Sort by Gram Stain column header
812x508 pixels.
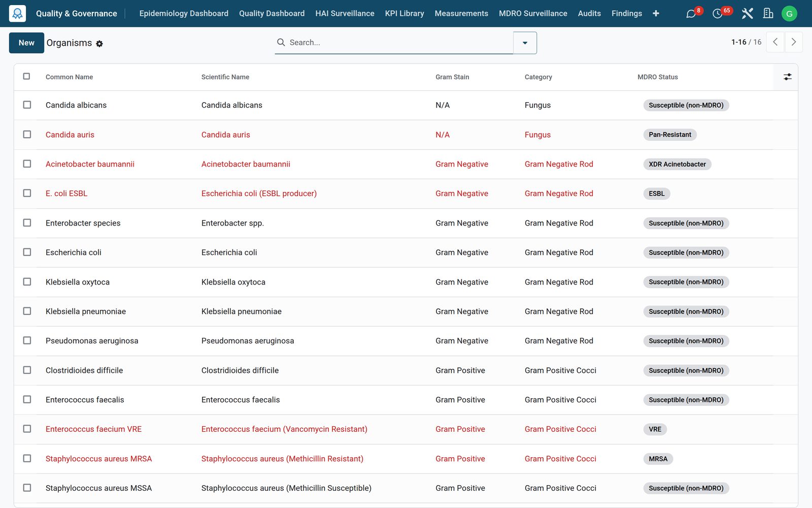tap(452, 77)
